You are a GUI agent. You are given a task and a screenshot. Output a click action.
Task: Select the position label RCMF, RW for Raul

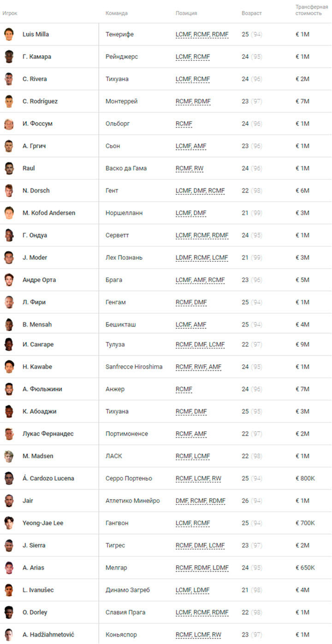click(x=190, y=168)
